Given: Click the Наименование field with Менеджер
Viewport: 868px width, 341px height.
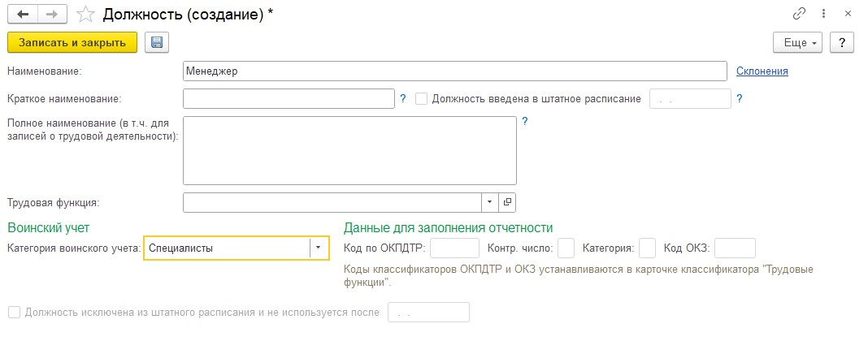Looking at the screenshot, I should 454,71.
